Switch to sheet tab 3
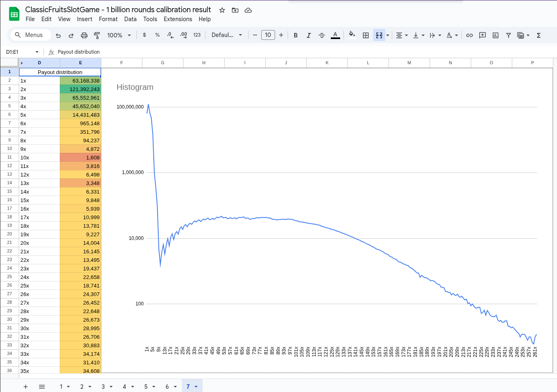Viewport: 557px width, 392px height. (103, 387)
